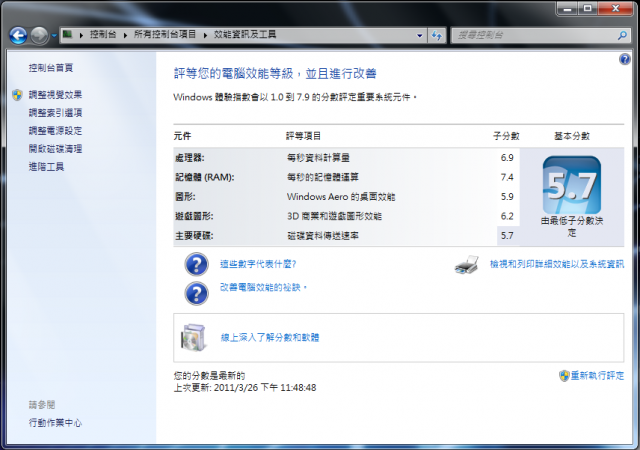Click the question icon beside 這些數字代表什麼?
The image size is (640, 450).
196,265
